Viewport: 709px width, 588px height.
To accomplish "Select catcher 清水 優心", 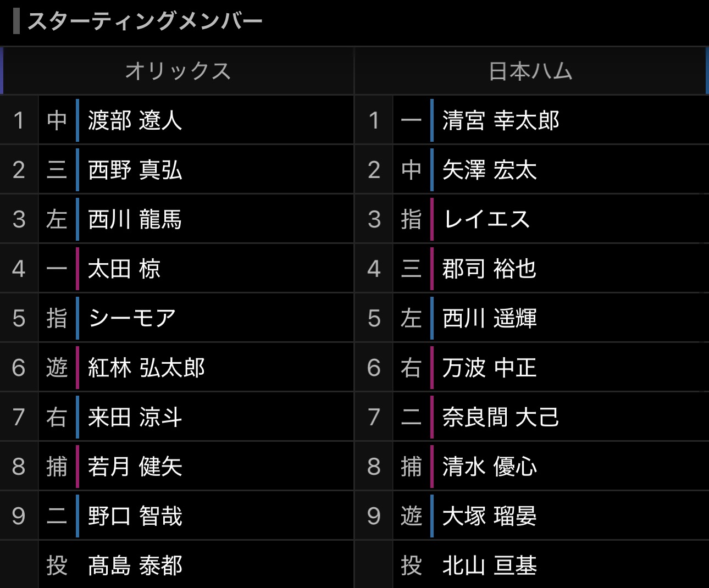I will pos(489,467).
